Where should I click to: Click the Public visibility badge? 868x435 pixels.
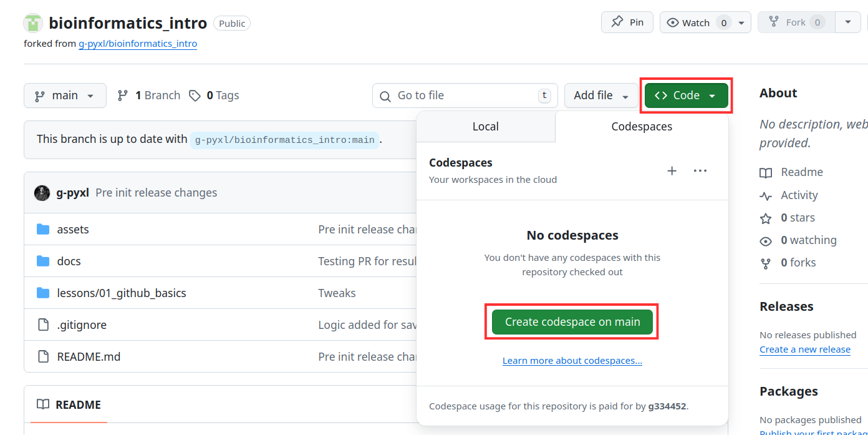point(232,23)
